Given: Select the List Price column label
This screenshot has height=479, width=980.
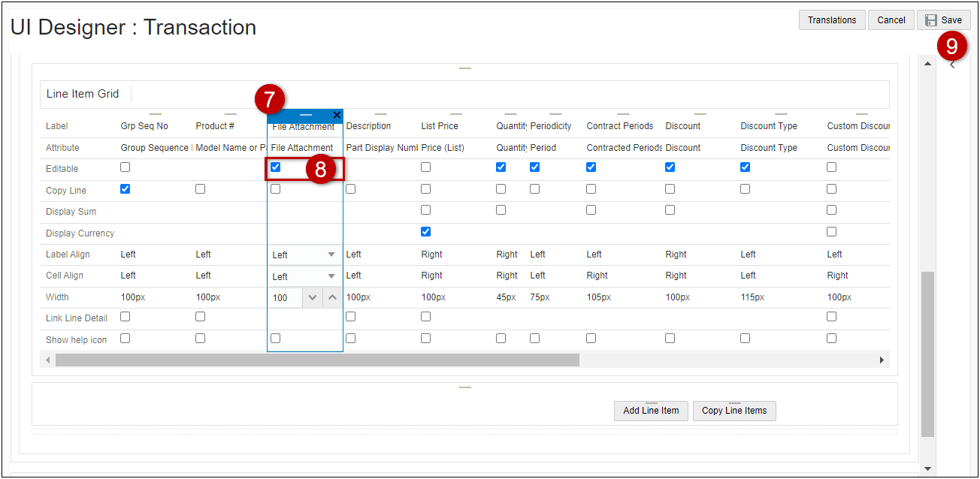Looking at the screenshot, I should point(440,126).
